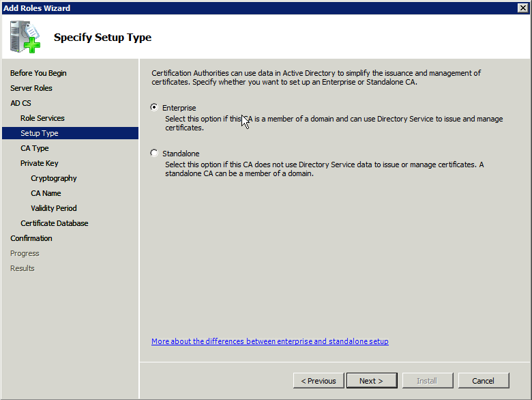Proceed with the Next button
The image size is (532, 400).
point(371,381)
